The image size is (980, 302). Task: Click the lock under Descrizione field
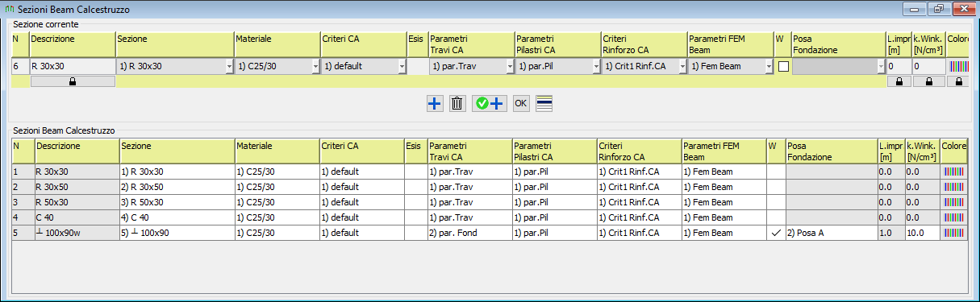point(73,81)
